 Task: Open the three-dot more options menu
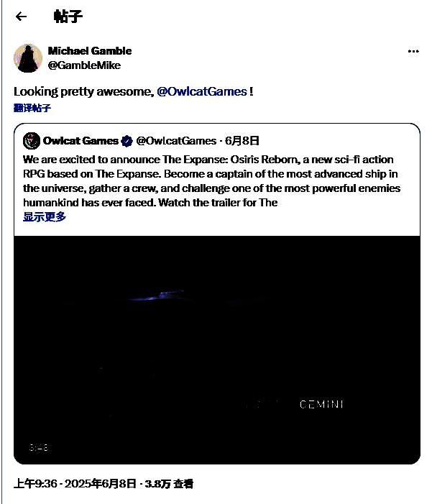413,51
